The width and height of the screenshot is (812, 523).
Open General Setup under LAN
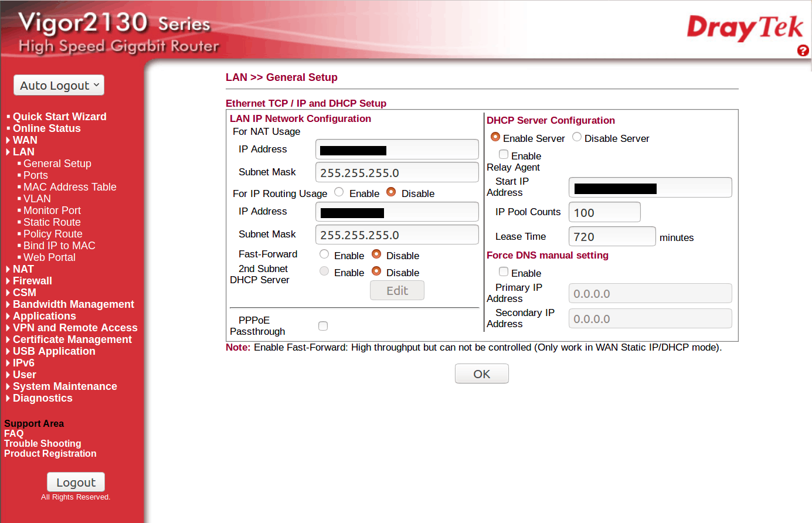(x=57, y=164)
